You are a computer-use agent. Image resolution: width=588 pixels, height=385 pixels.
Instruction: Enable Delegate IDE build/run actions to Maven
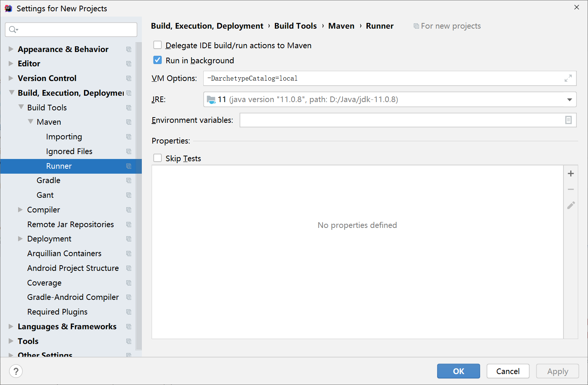pyautogui.click(x=158, y=45)
